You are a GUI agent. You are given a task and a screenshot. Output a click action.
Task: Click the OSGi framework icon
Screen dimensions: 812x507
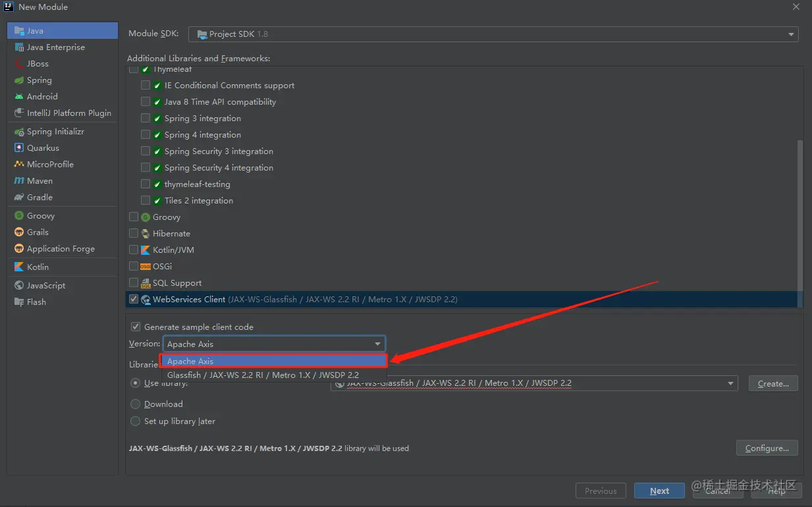tap(146, 267)
